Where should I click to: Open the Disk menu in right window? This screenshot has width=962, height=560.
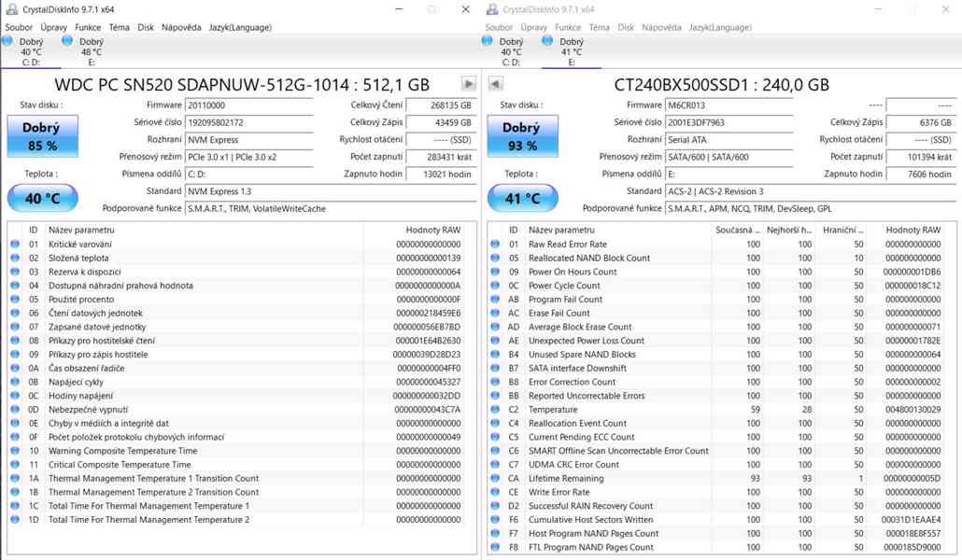tap(626, 27)
